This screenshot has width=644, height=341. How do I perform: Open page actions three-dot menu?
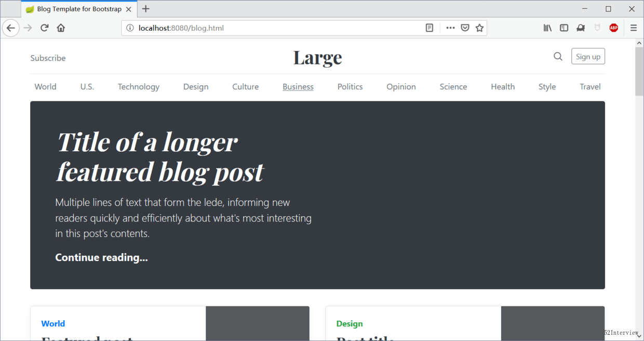tap(450, 28)
